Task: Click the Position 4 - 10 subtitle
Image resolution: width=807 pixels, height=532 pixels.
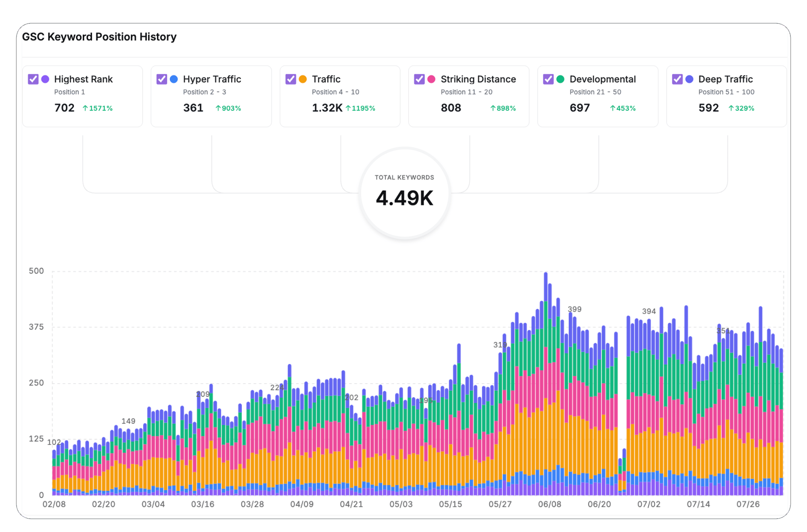Action: tap(335, 92)
